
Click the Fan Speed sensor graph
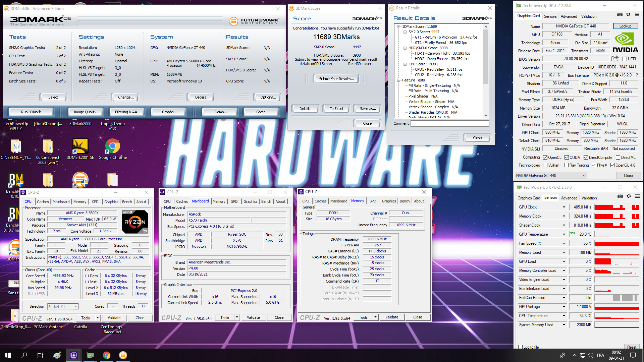click(617, 243)
